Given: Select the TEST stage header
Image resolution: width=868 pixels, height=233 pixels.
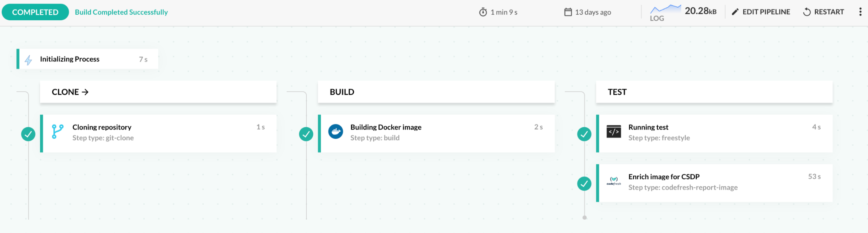Looking at the screenshot, I should [714, 92].
